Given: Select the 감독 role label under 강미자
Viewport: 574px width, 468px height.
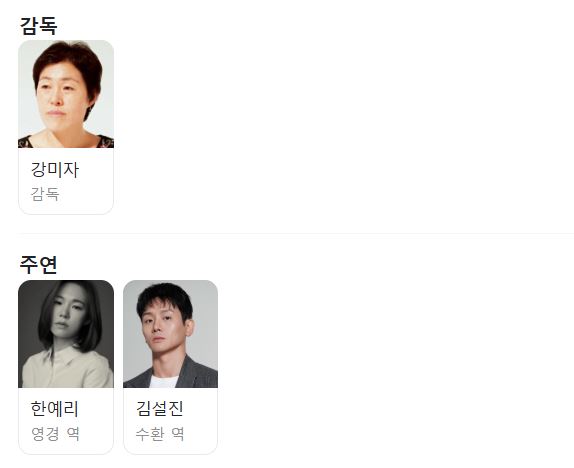Looking at the screenshot, I should tap(45, 194).
